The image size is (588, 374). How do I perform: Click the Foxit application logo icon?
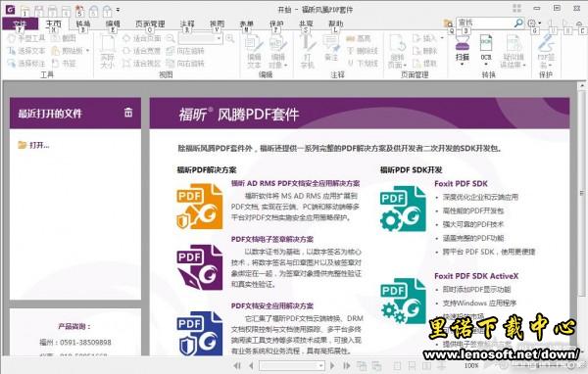click(10, 9)
